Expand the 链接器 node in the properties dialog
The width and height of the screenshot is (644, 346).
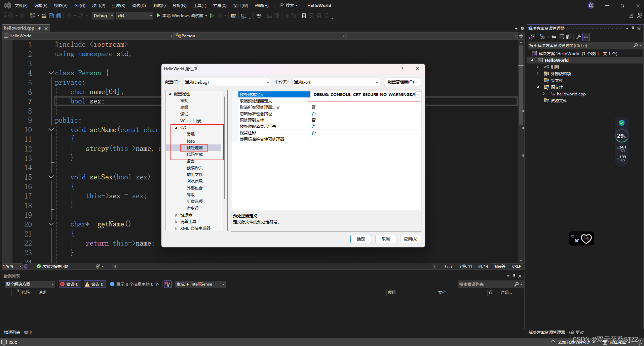177,215
